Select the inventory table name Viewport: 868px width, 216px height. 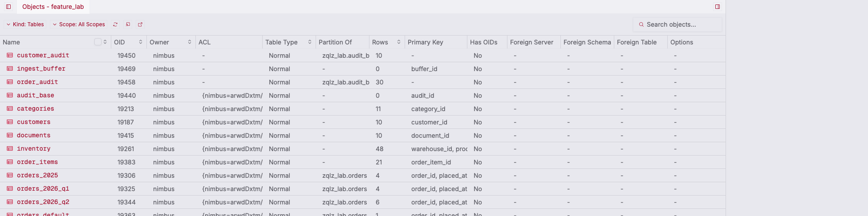tap(34, 149)
